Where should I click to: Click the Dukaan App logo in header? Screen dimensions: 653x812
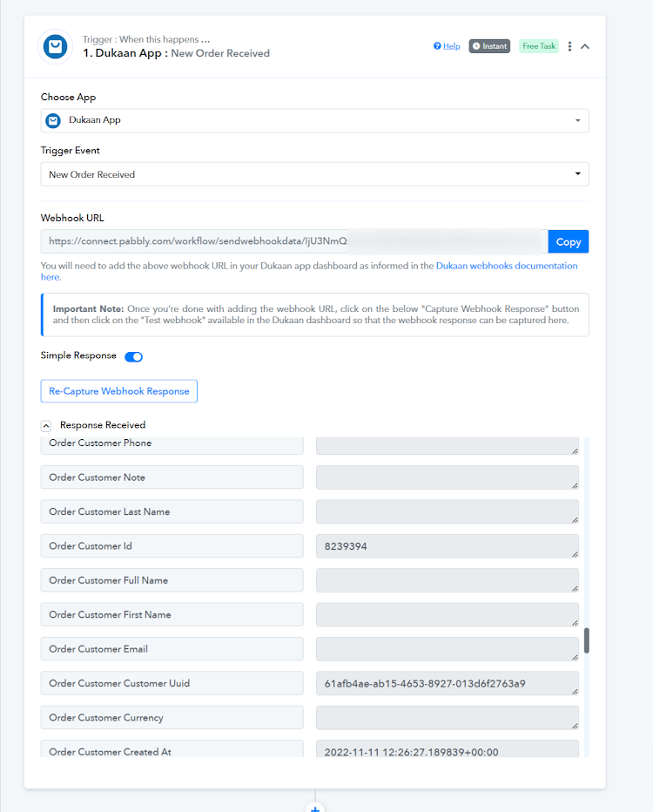click(x=56, y=46)
